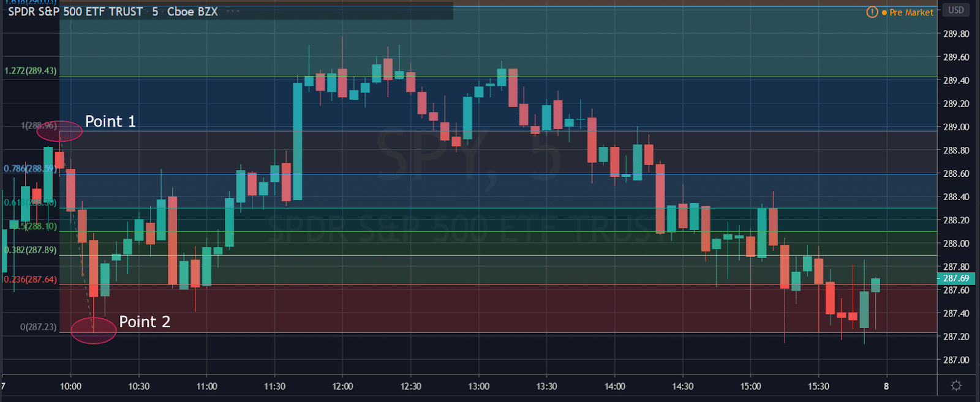Open chart settings gear icon
Viewport: 980px width, 402px height.
tap(956, 385)
